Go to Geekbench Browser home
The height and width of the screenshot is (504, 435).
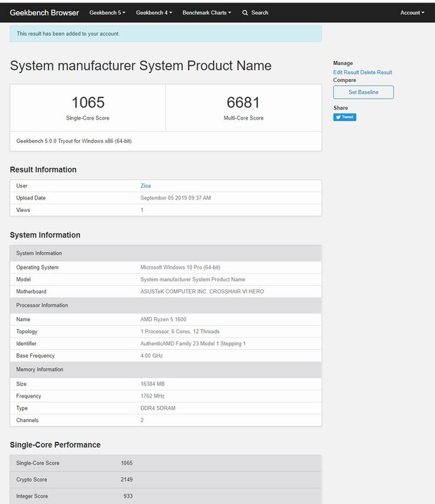(44, 13)
